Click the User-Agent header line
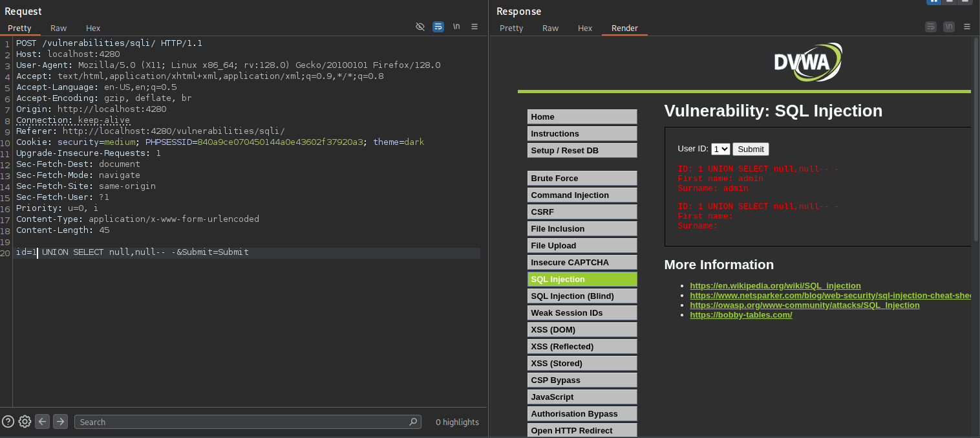This screenshot has width=980, height=438. [x=228, y=65]
